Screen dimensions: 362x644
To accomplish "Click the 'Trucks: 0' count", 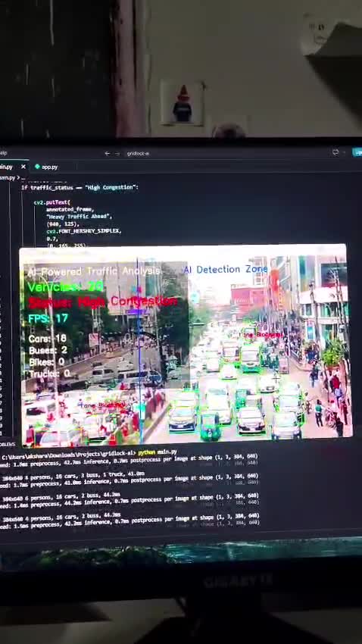I will pyautogui.click(x=49, y=374).
